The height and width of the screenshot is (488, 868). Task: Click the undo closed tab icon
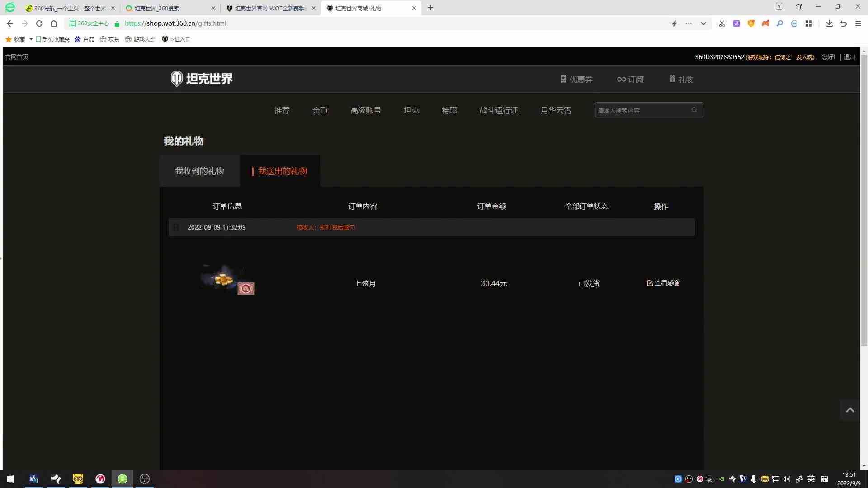[844, 23]
